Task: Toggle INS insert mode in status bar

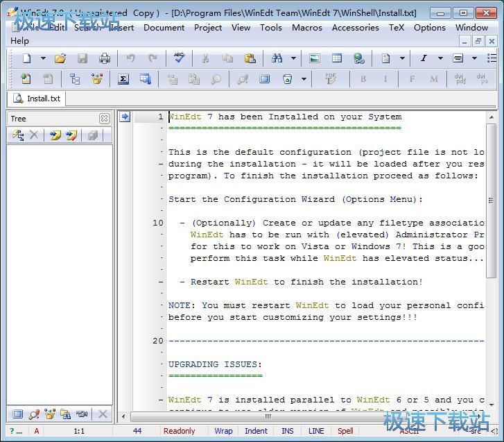Action: (x=288, y=431)
